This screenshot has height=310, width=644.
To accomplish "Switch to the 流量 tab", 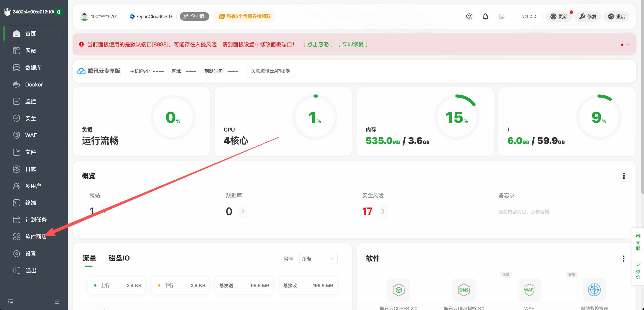I will 89,258.
